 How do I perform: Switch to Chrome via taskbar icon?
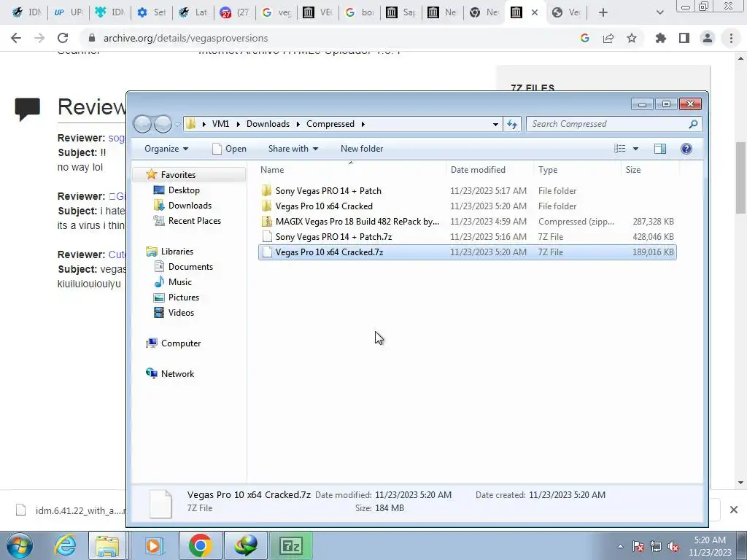tap(200, 545)
